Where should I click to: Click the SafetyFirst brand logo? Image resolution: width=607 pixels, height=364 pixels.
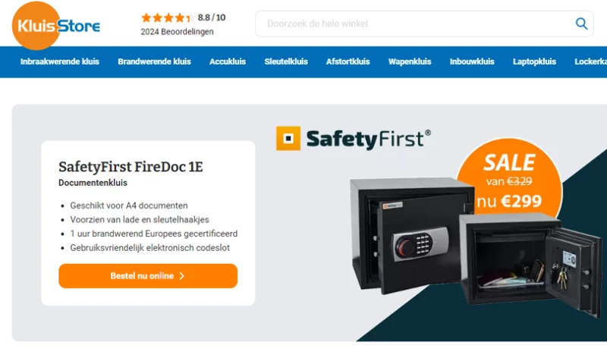[x=353, y=139]
